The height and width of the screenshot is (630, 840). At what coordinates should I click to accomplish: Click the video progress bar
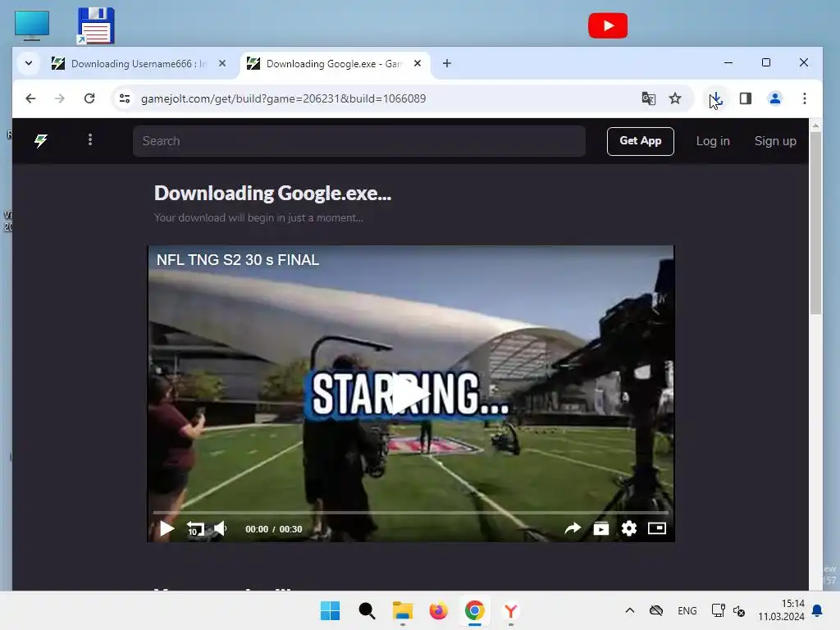click(x=410, y=513)
